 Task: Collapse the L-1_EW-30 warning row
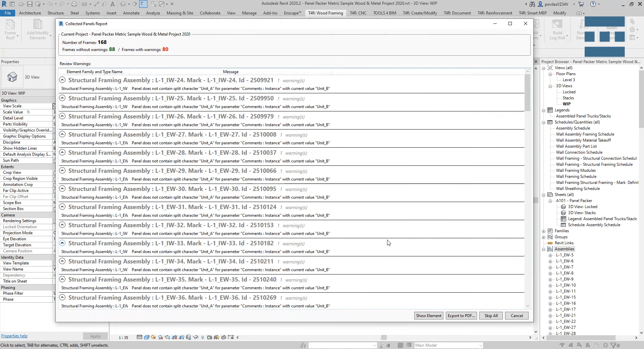(x=62, y=189)
